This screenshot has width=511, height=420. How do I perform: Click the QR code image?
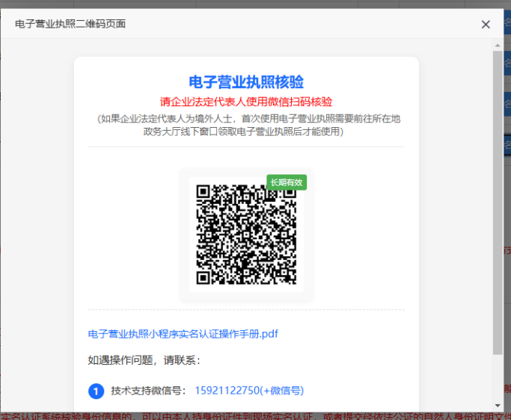(x=246, y=235)
